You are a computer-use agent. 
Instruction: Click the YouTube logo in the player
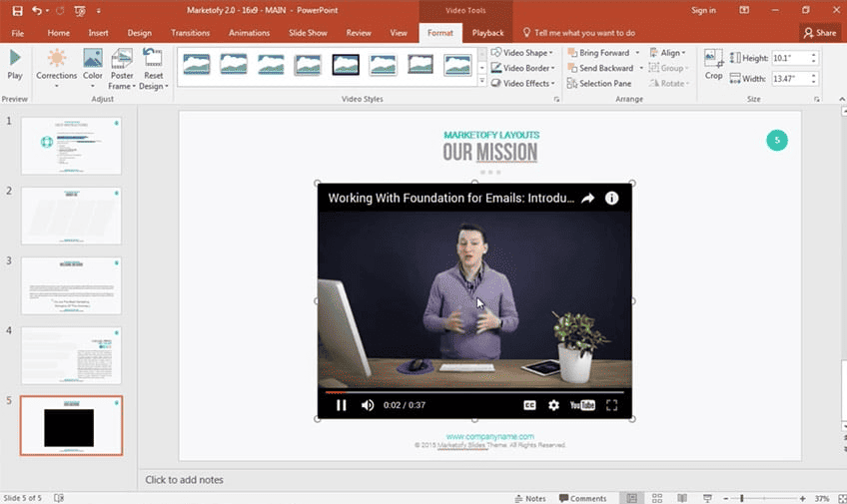tap(582, 405)
